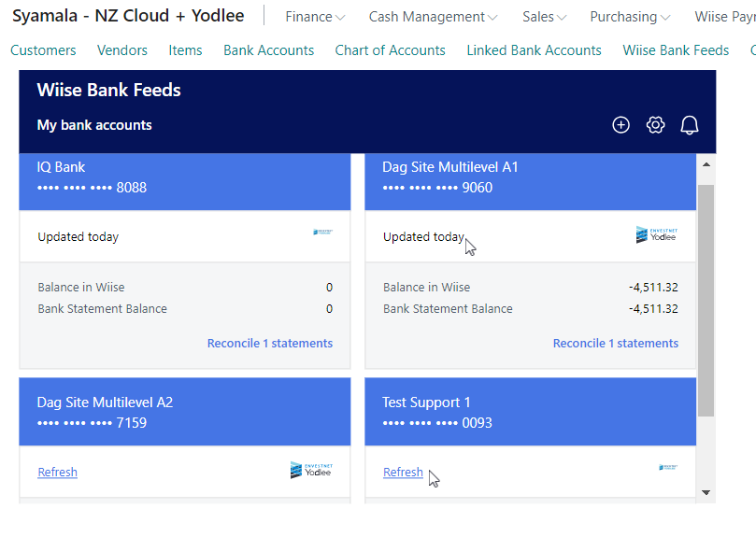Viewport: 756px width, 551px height.
Task: Open Chart of Accounts
Action: point(390,50)
